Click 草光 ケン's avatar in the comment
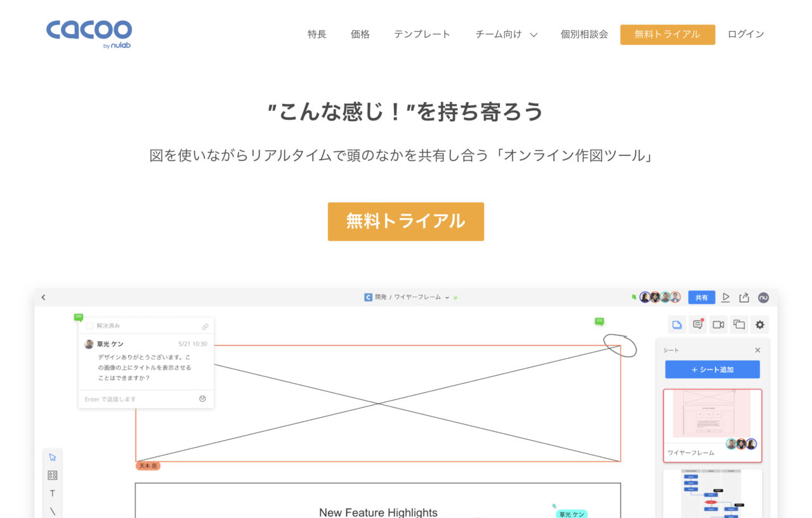This screenshot has width=812, height=518. [89, 344]
